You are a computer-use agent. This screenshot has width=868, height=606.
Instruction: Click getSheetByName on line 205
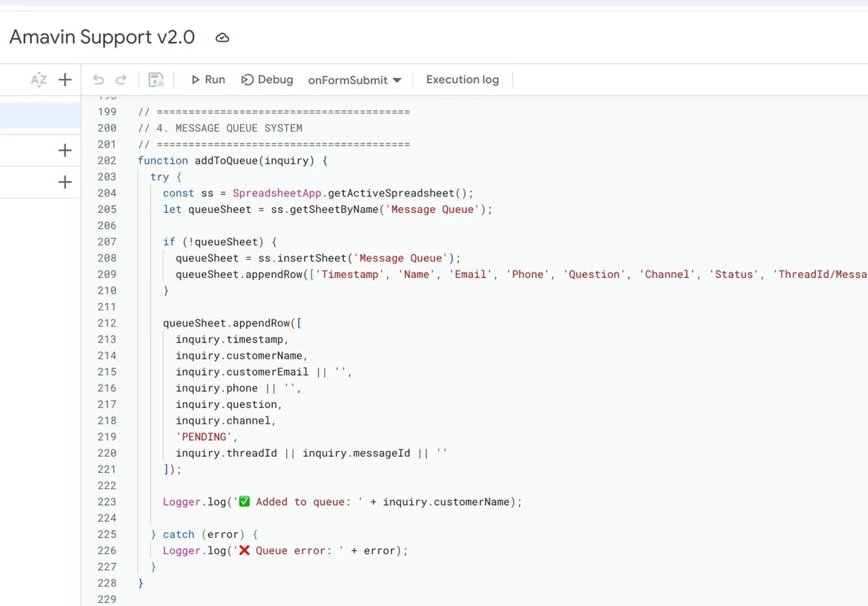coord(334,209)
